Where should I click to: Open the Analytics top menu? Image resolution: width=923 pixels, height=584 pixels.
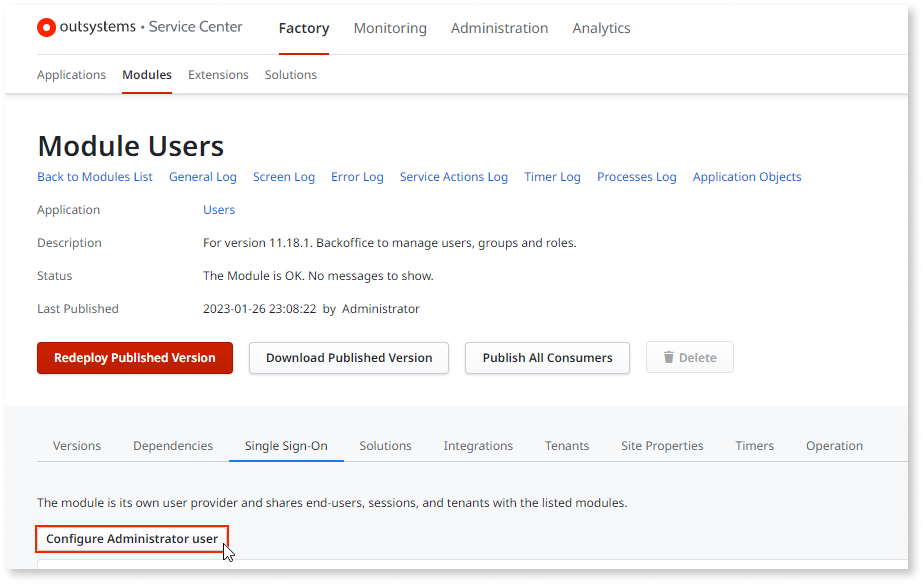tap(601, 28)
